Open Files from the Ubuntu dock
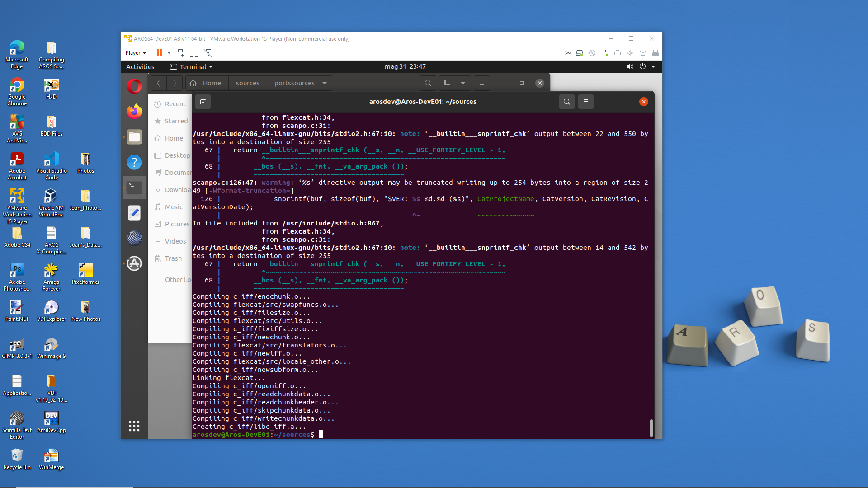868x488 pixels. [x=134, y=137]
